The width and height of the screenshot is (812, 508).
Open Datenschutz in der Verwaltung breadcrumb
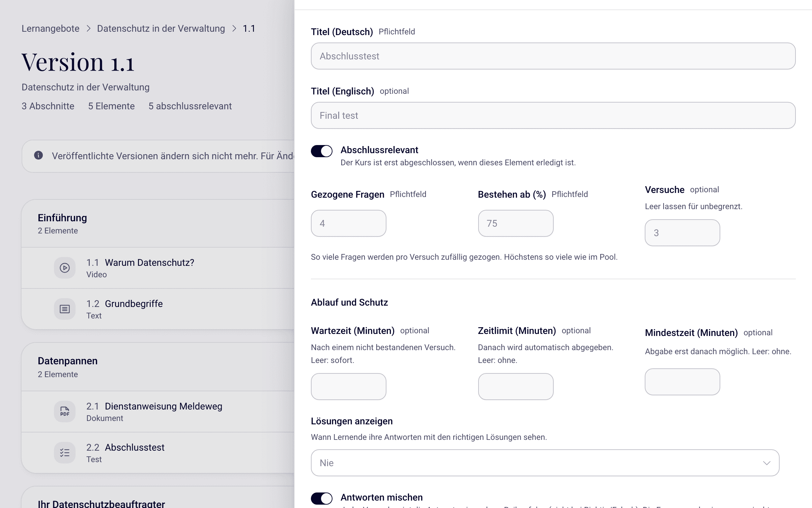pos(161,28)
